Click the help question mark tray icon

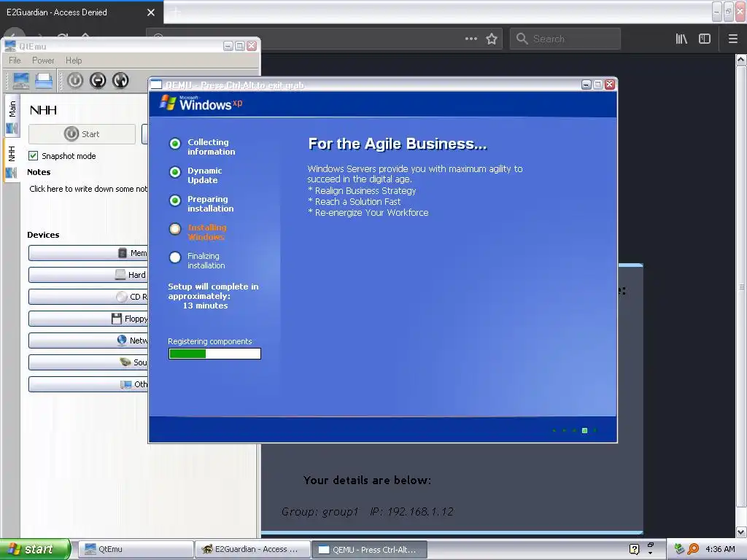pyautogui.click(x=634, y=549)
